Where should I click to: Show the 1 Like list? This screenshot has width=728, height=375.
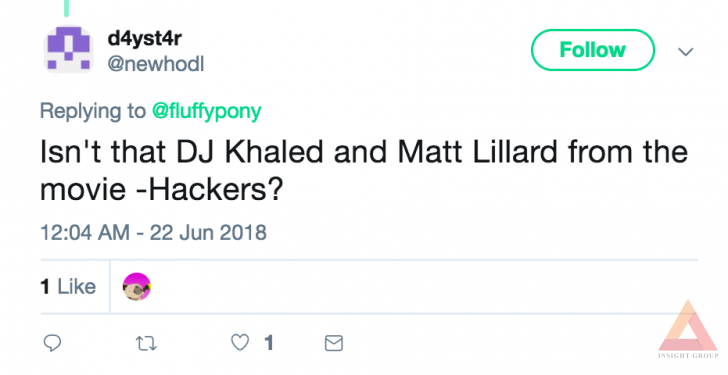[x=68, y=286]
